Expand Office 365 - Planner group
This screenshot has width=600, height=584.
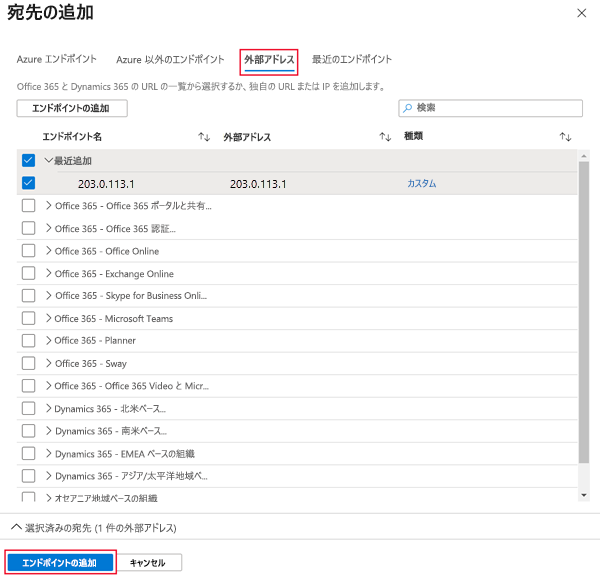tap(49, 340)
